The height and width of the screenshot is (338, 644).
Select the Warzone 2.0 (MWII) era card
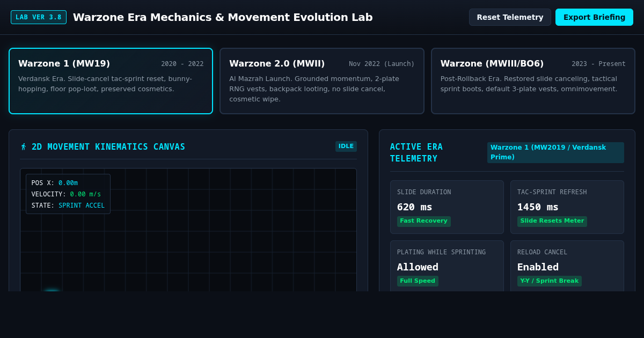[322, 81]
